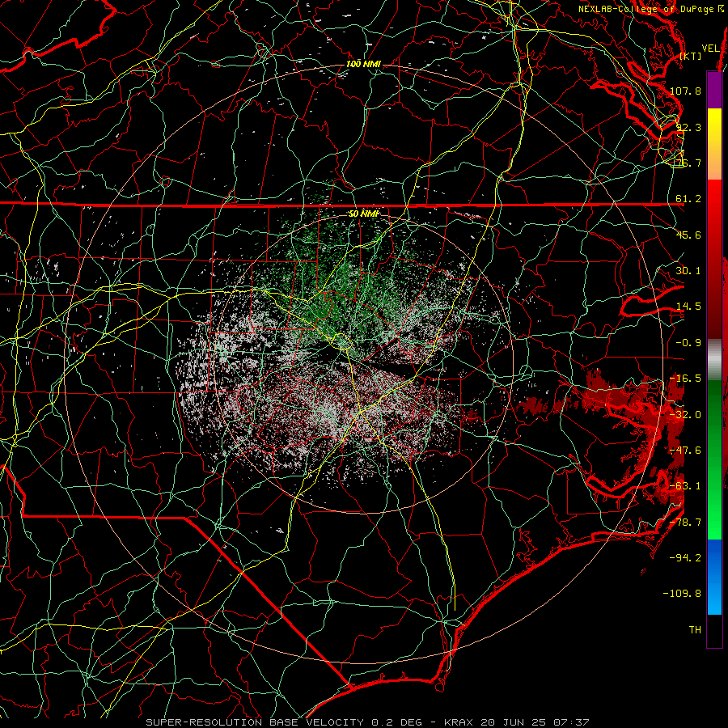Click the -32.0 velocity scale value
This screenshot has width=728, height=728.
click(685, 415)
